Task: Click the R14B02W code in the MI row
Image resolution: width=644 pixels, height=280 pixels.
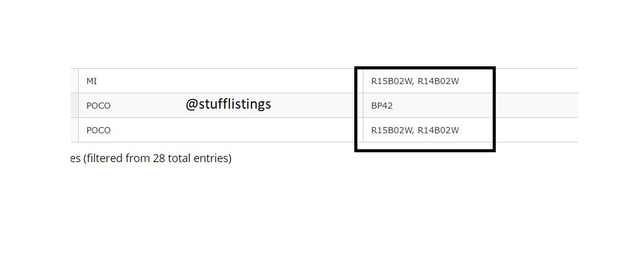Action: tap(438, 81)
